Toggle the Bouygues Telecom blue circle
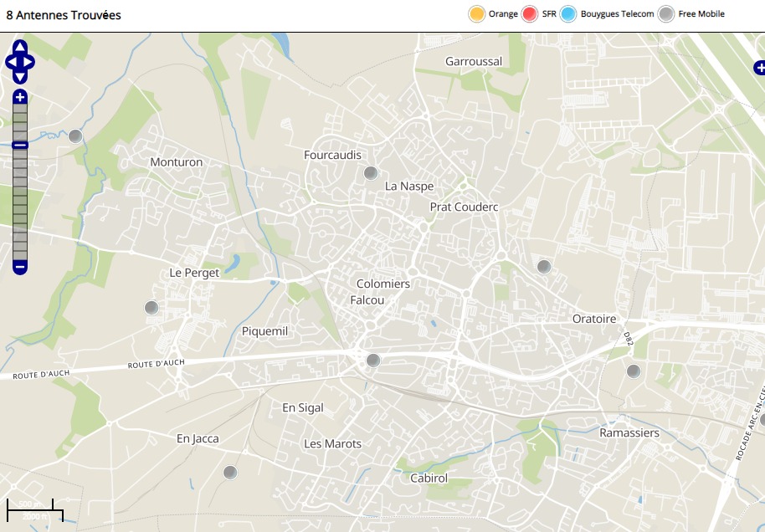 click(x=569, y=14)
